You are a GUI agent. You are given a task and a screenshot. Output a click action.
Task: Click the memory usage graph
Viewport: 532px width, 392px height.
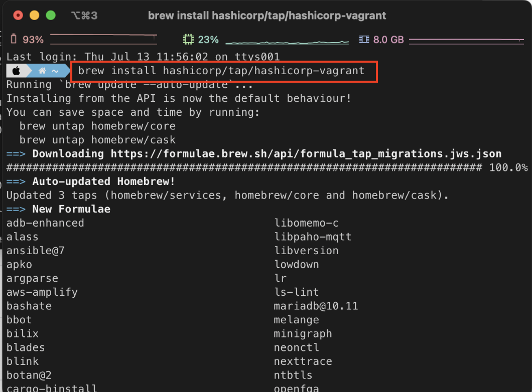(x=467, y=41)
